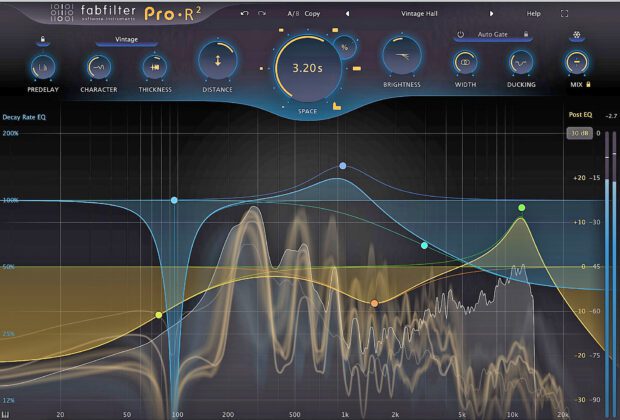Click the undo arrow icon
The height and width of the screenshot is (420, 620).
coord(245,13)
